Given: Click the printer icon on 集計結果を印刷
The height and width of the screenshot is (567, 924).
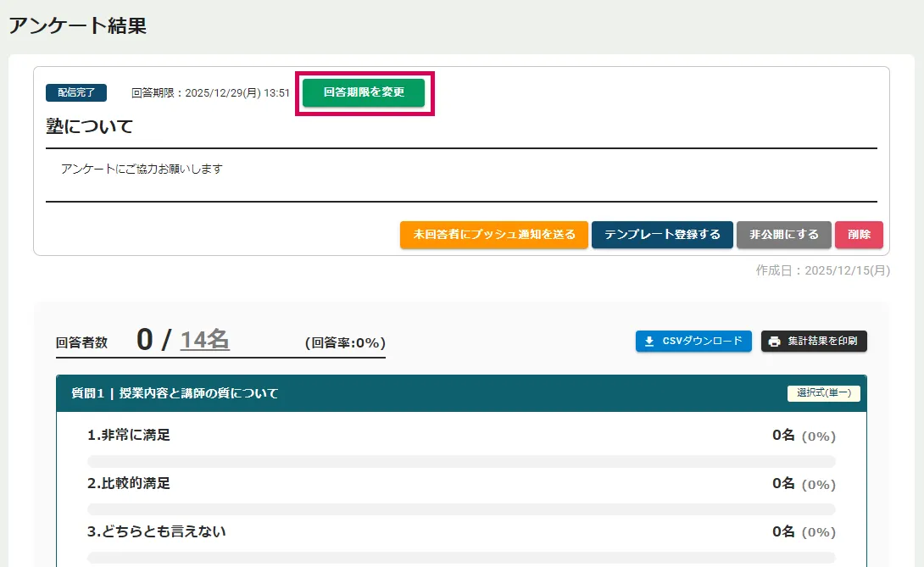Looking at the screenshot, I should (x=774, y=342).
